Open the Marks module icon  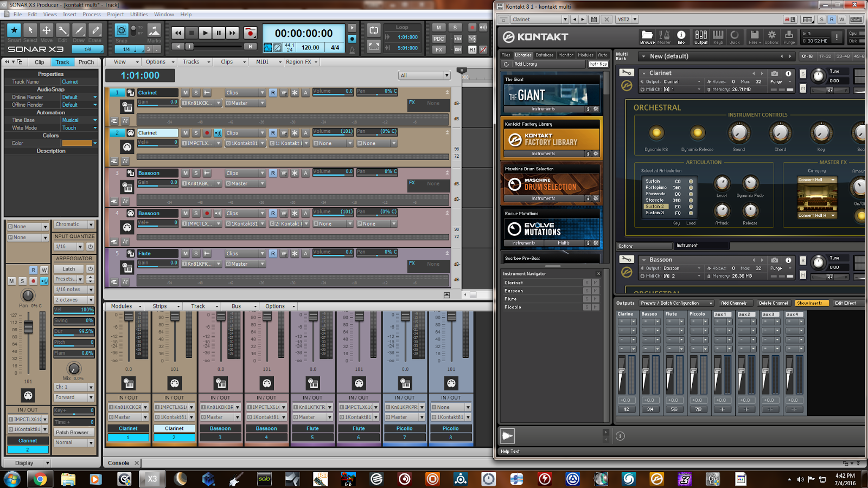click(x=154, y=30)
